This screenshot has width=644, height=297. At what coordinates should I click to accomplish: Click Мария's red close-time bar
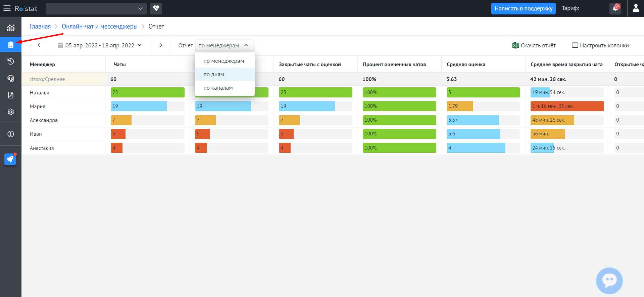point(567,106)
